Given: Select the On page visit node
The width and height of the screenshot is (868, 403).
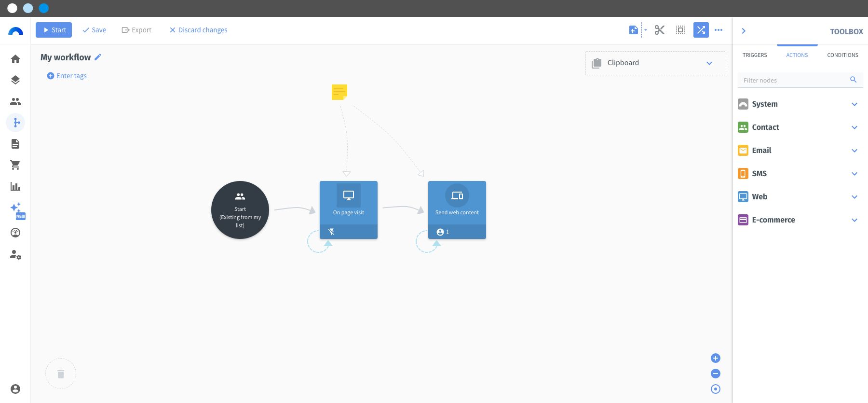Looking at the screenshot, I should coord(349,210).
